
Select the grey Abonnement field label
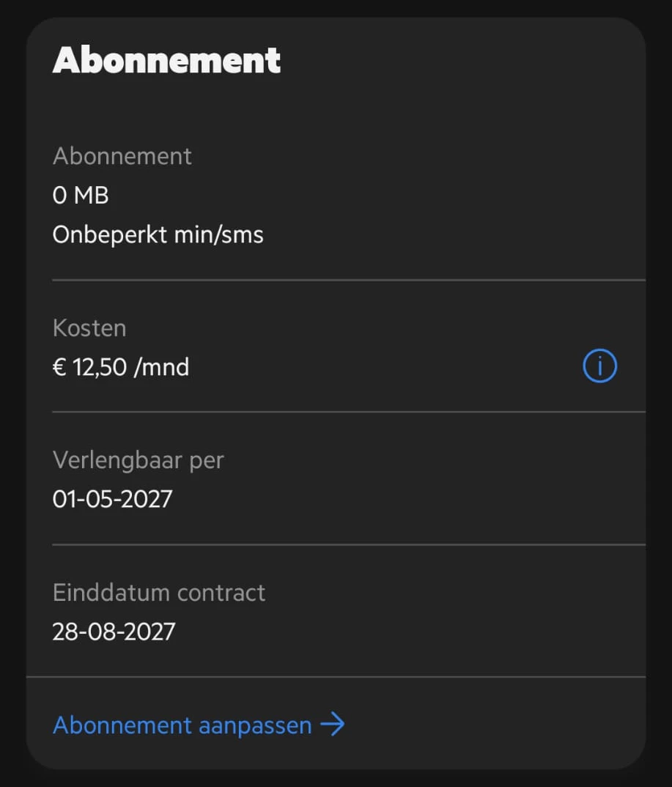pyautogui.click(x=122, y=156)
